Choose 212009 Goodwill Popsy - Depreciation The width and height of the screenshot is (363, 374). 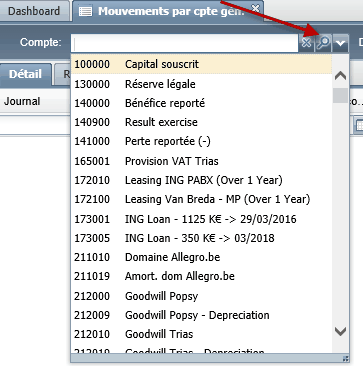(201, 315)
